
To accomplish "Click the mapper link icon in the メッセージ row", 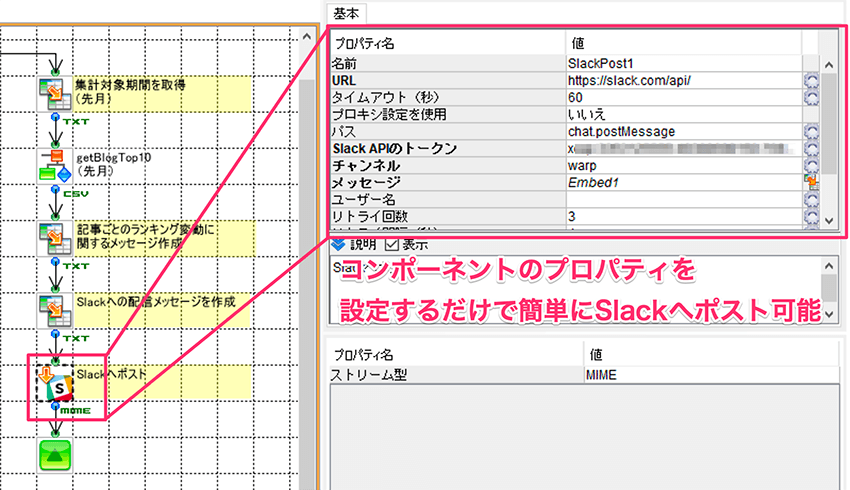I will [811, 183].
